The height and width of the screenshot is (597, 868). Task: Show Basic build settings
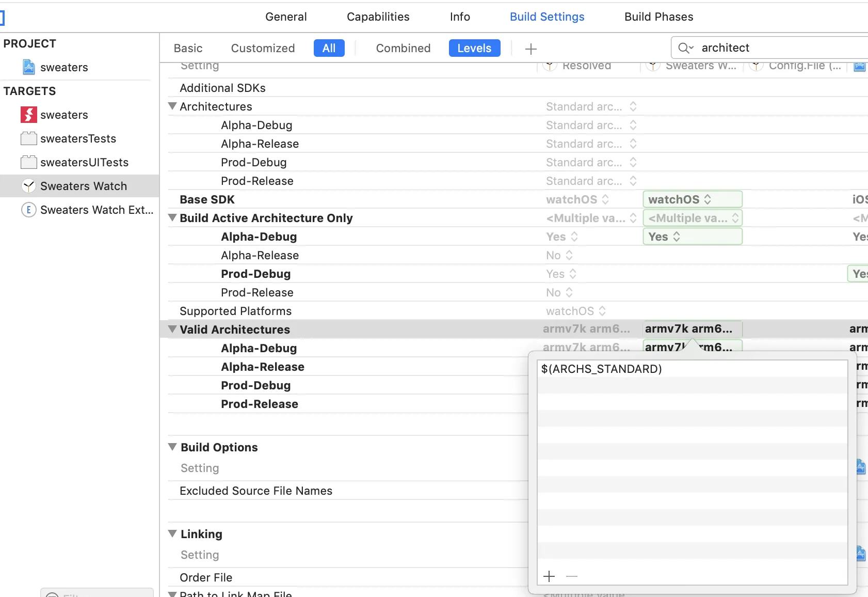(188, 48)
